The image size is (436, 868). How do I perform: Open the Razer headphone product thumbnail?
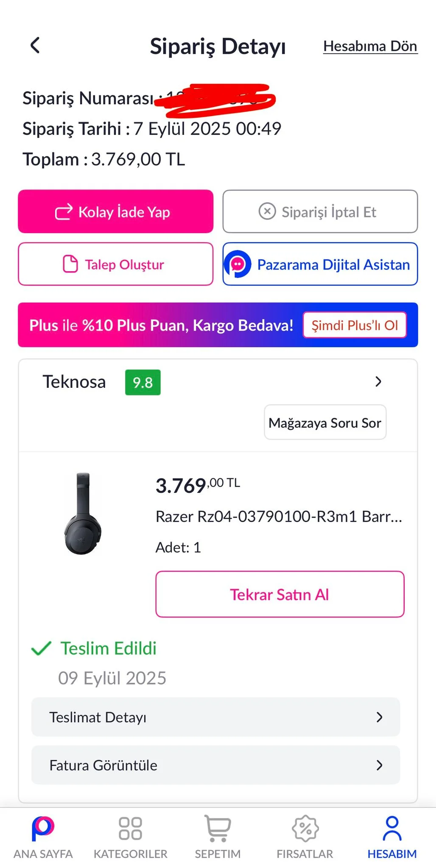(x=83, y=513)
